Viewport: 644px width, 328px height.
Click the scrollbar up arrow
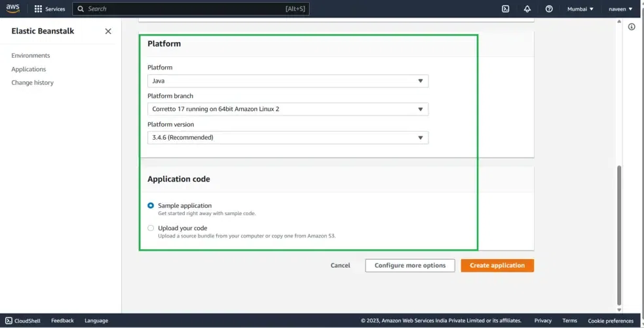pyautogui.click(x=619, y=22)
